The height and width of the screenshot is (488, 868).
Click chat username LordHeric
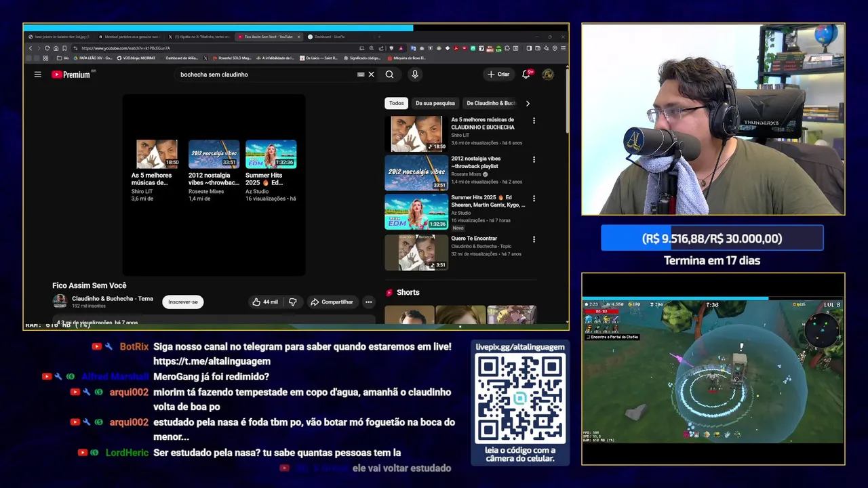[x=127, y=452]
